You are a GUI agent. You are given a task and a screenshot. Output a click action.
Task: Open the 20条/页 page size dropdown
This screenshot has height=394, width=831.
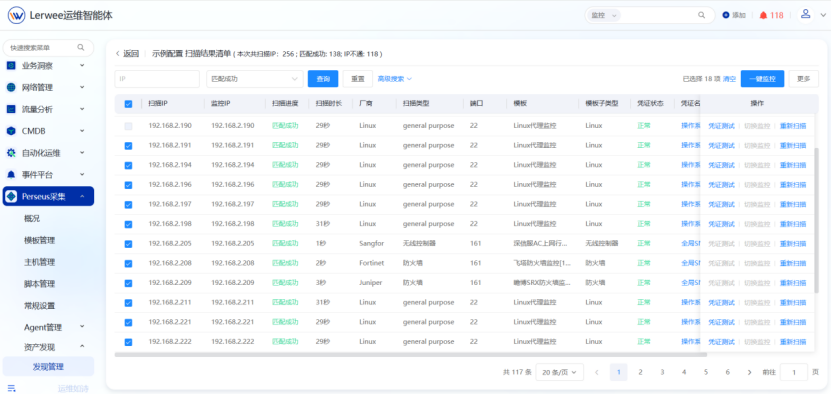click(x=559, y=372)
